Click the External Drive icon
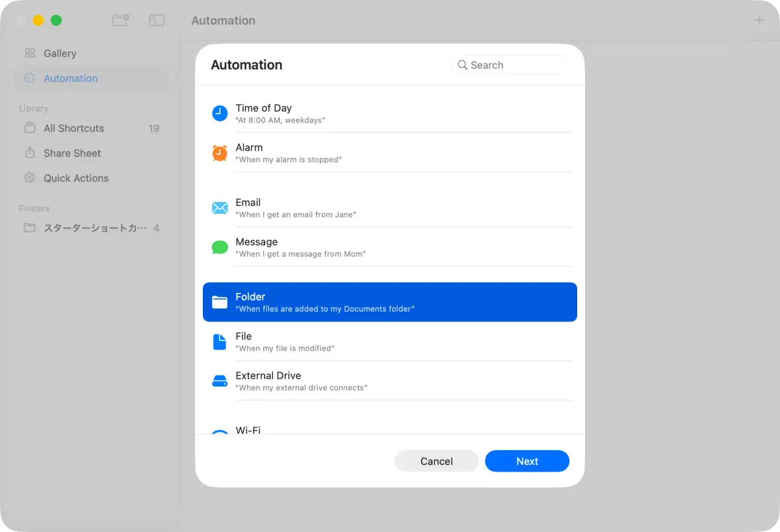Image resolution: width=780 pixels, height=532 pixels. pyautogui.click(x=220, y=381)
